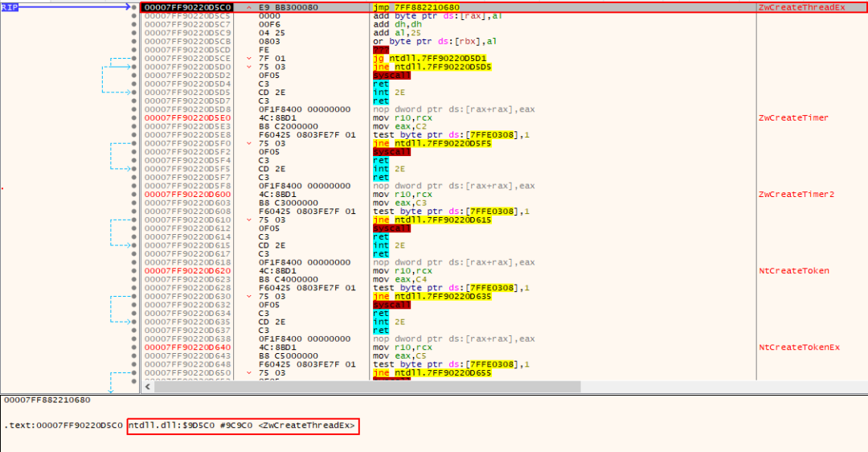Select the jne ntdll.7FF90220D5D5 instruction
Viewport: 868px width, 452px height.
pyautogui.click(x=432, y=67)
